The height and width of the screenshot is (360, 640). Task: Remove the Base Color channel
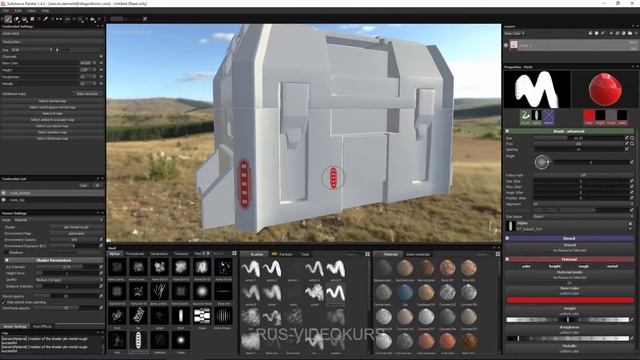[x=101, y=63]
